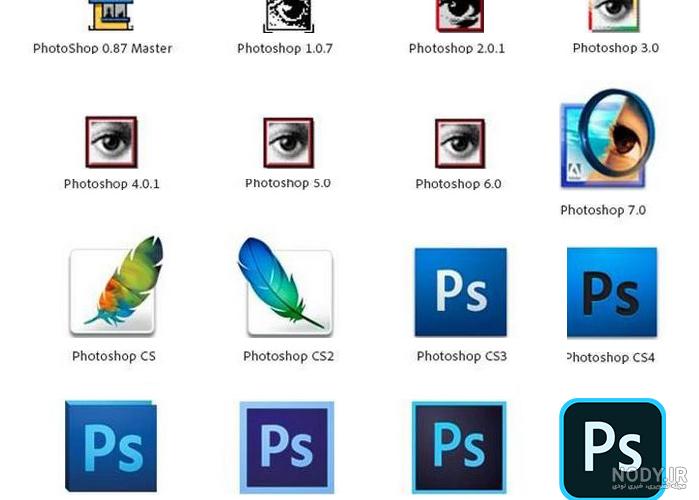The height and width of the screenshot is (500, 699).
Task: Click the "Photoshop CS" label
Action: 114,356
